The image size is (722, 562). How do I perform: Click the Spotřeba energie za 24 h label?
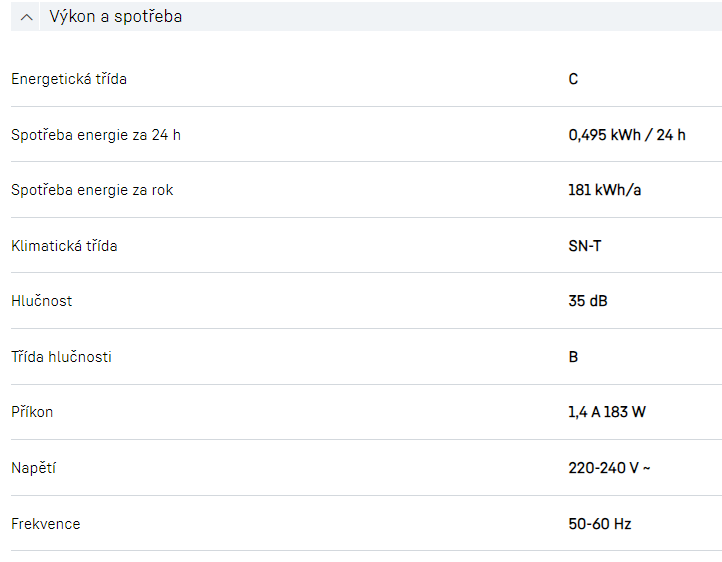pyautogui.click(x=96, y=135)
